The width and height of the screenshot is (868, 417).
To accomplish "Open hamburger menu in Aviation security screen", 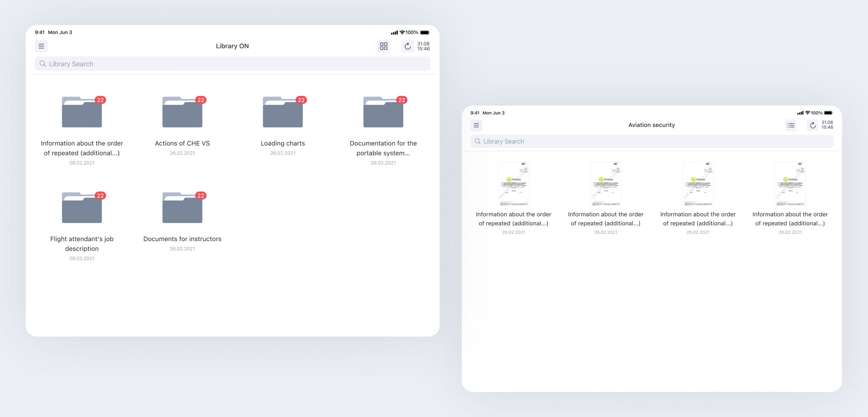I will point(476,125).
